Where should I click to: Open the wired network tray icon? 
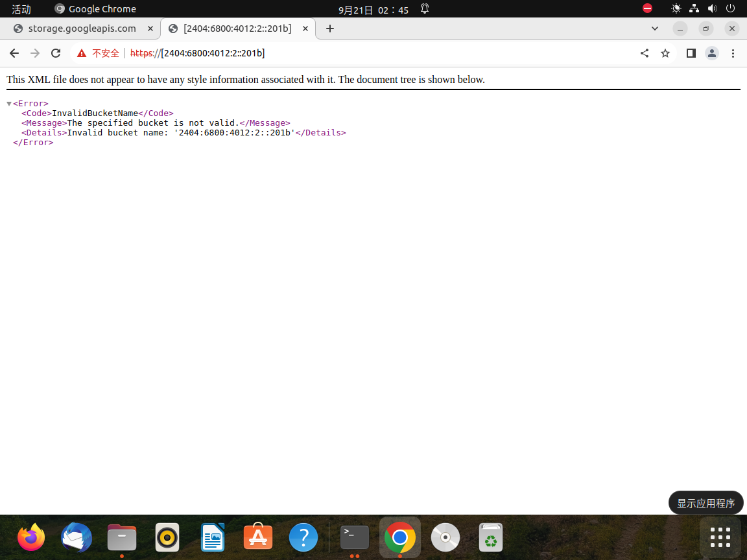(x=694, y=8)
